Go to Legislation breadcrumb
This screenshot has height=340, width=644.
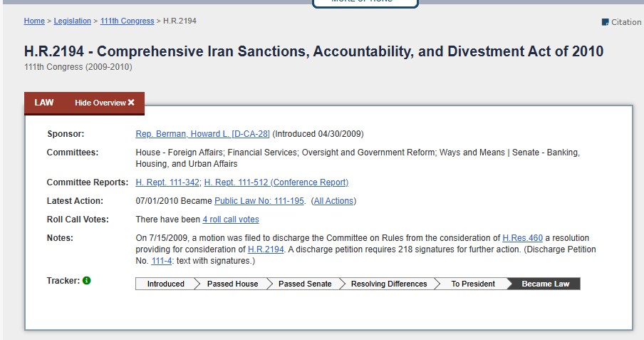[x=73, y=21]
